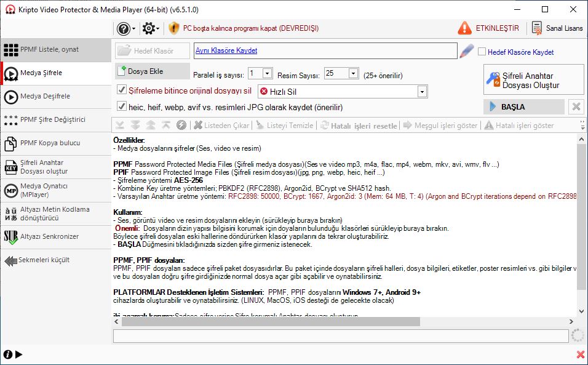Click the move-to-bottom arrow icon

point(120,126)
